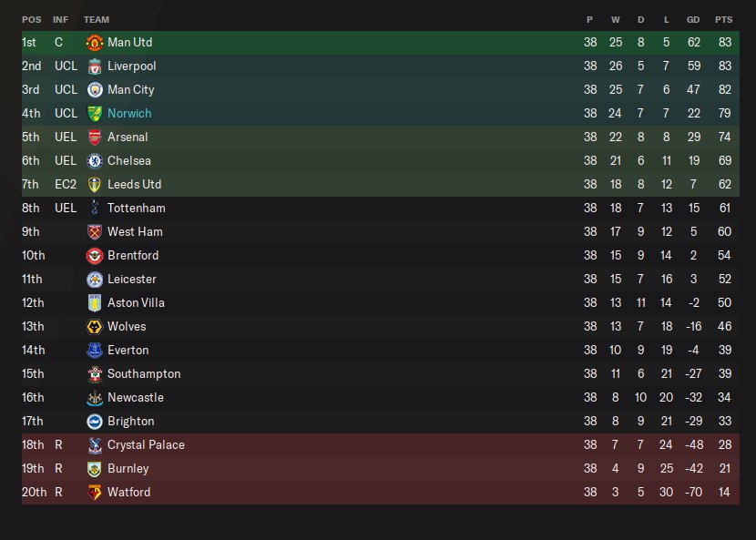756x540 pixels.
Task: Sort table by PTS column header
Action: point(724,19)
